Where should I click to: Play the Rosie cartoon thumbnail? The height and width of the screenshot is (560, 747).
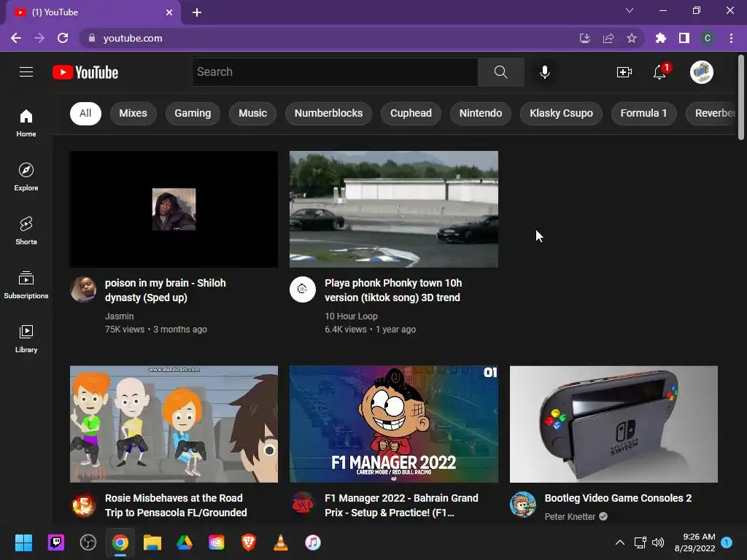pyautogui.click(x=174, y=424)
